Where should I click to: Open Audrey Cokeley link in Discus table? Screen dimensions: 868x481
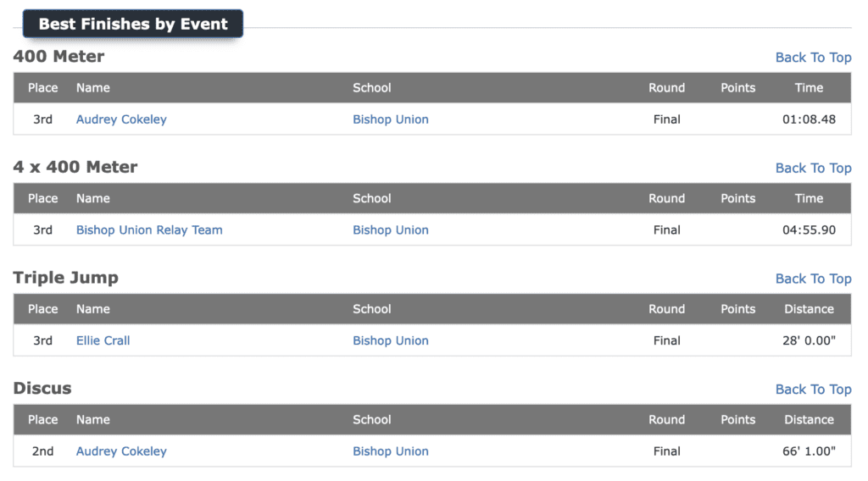tap(121, 451)
